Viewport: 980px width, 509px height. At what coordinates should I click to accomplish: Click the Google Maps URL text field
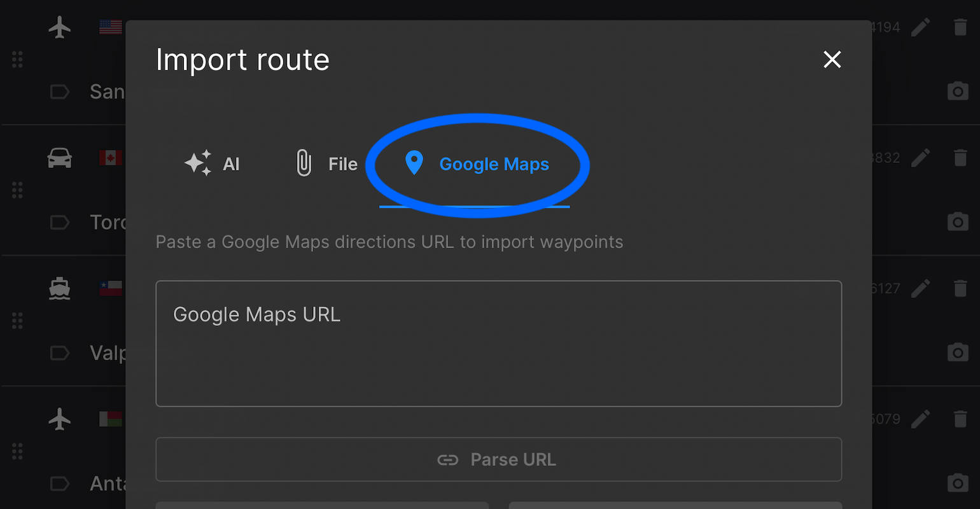[x=498, y=344]
